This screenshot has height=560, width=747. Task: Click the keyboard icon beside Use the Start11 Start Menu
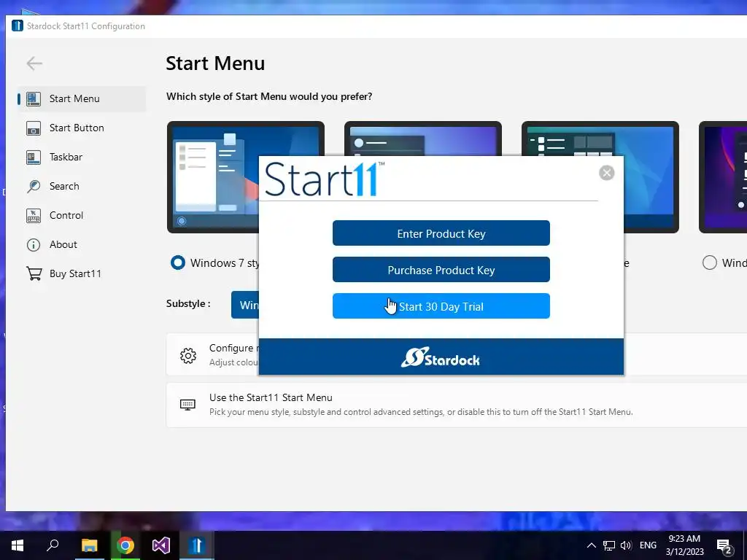point(187,405)
